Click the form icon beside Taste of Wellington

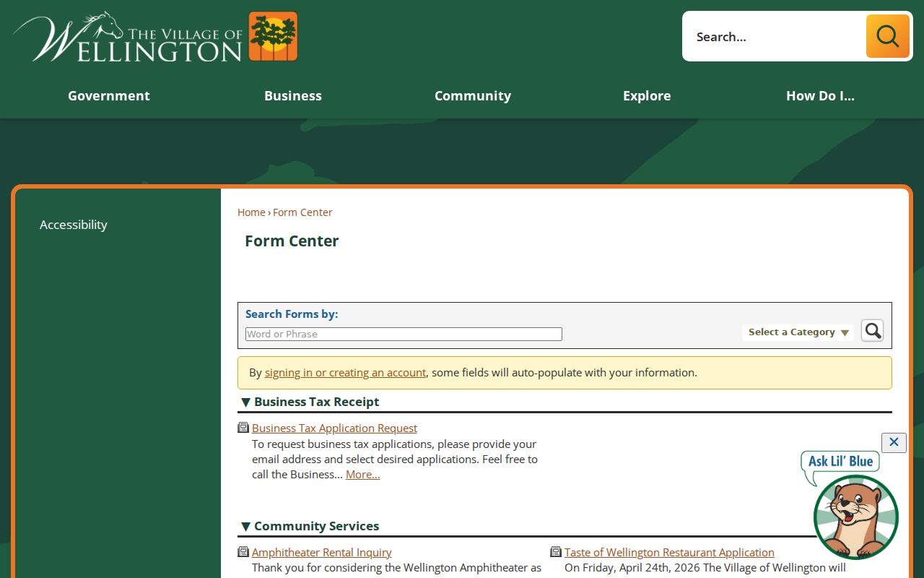coord(556,552)
